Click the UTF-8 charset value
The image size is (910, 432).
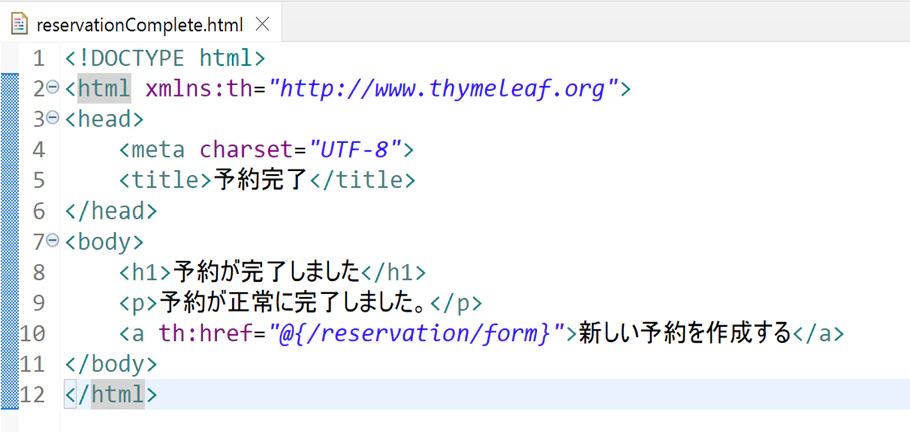(x=356, y=150)
